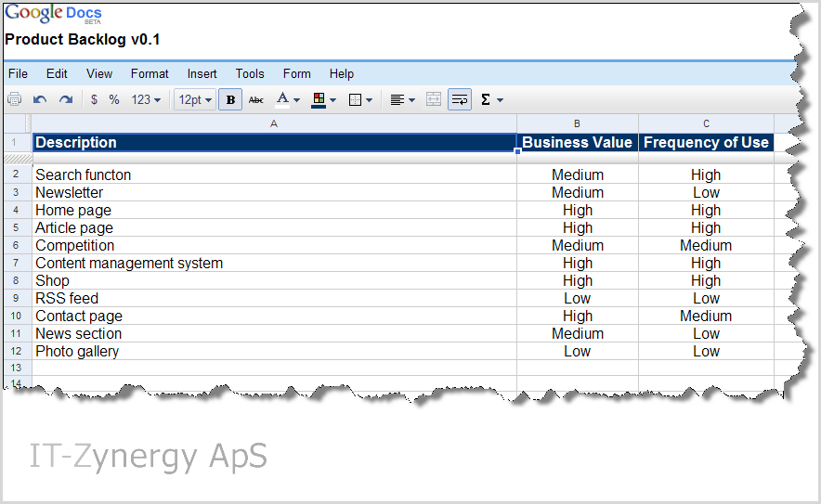Format cells as percent

114,99
